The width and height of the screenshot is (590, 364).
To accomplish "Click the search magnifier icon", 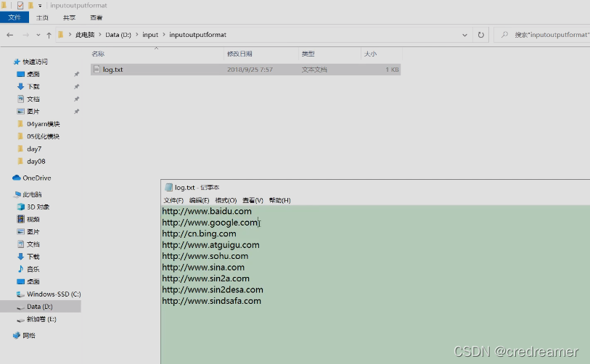I will coord(504,35).
